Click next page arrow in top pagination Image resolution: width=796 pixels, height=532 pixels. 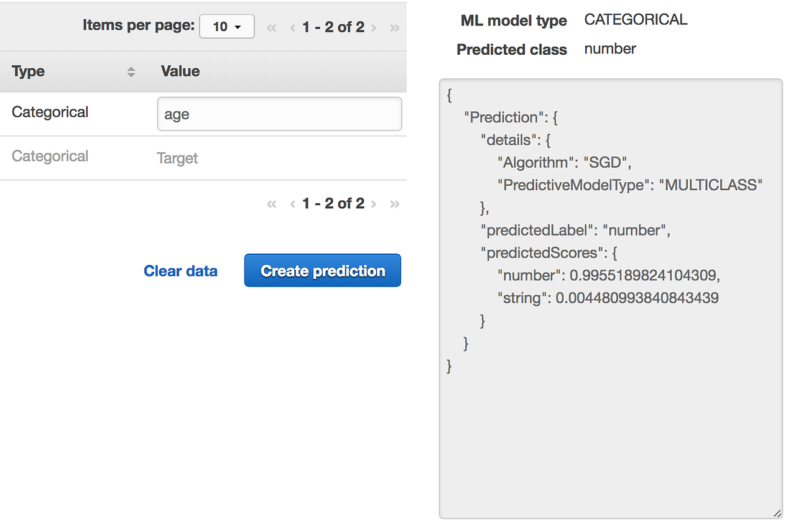click(x=374, y=27)
